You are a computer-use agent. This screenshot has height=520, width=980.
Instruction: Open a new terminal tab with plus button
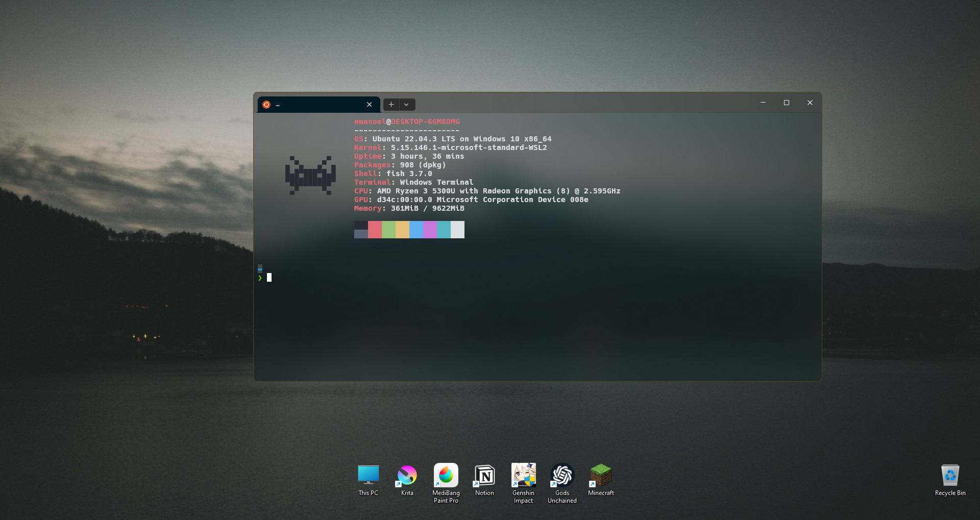pos(391,105)
